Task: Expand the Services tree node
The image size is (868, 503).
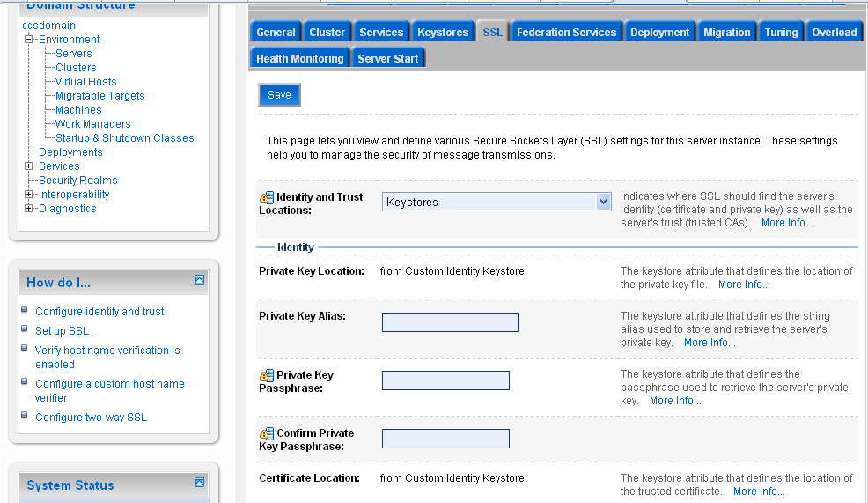Action: pos(29,166)
